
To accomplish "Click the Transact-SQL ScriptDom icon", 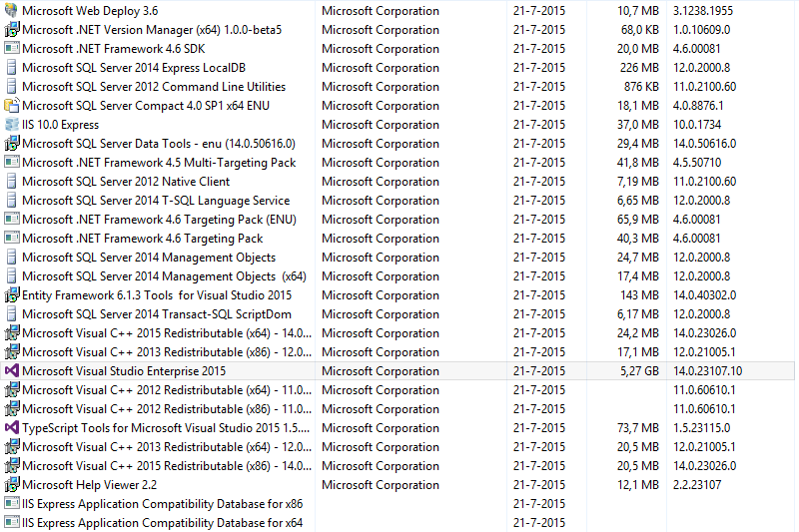I will tap(12, 314).
